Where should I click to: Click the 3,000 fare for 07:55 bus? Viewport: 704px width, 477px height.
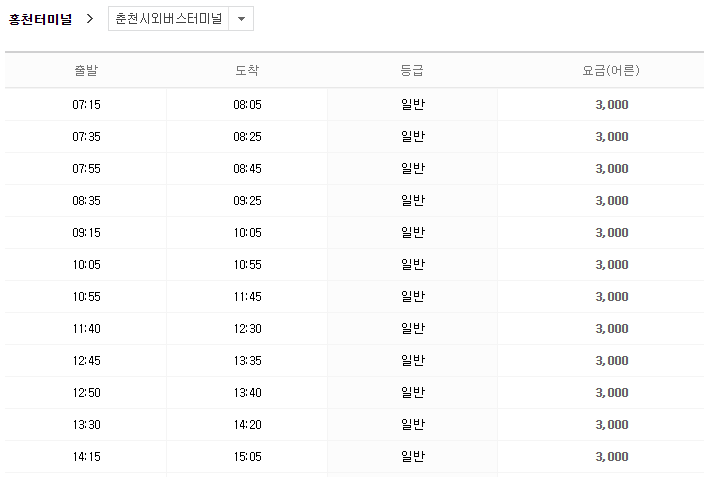[x=611, y=169]
